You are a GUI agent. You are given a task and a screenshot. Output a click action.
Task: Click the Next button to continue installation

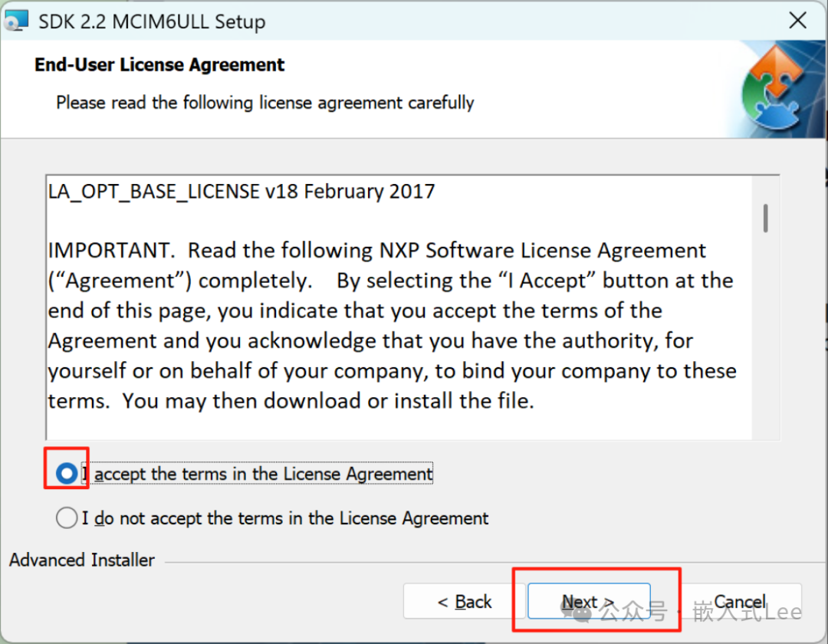coord(587,601)
